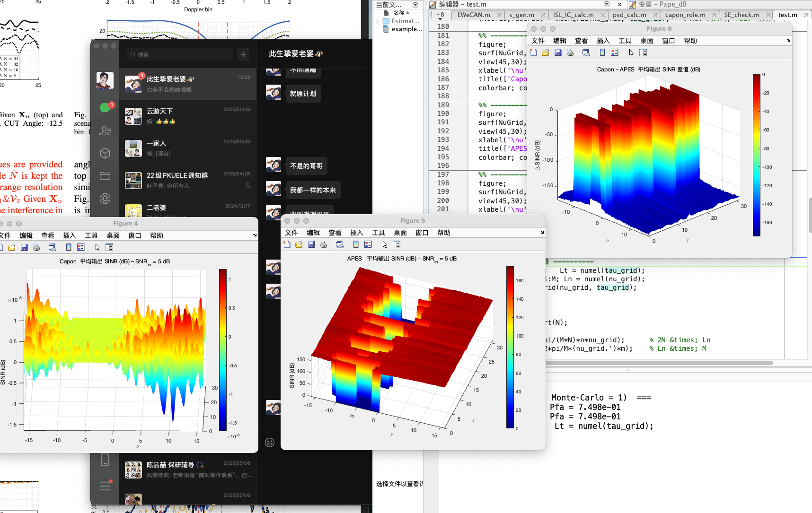812x513 pixels.
Task: Click colorbar in Figure 6 plot
Action: point(757,155)
